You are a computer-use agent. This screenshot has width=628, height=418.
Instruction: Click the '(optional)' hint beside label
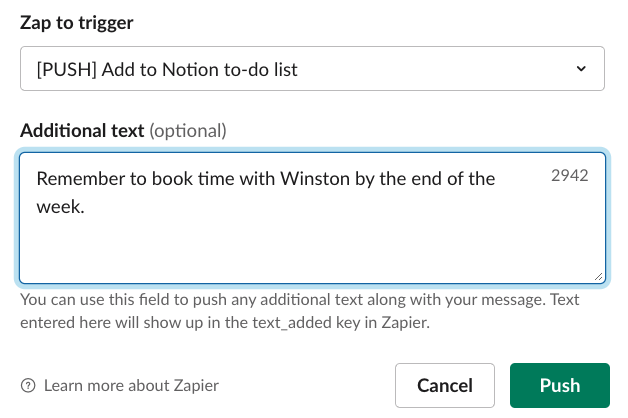188,130
